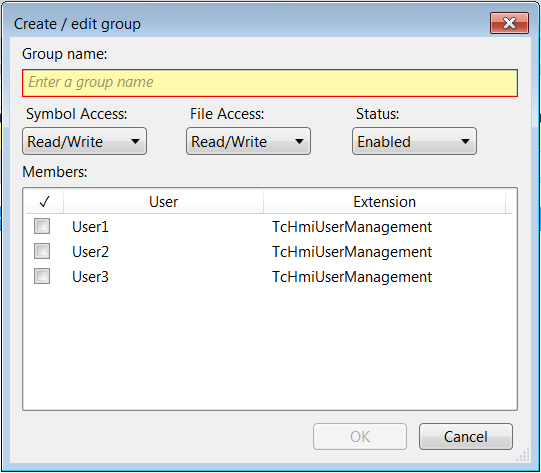Select the User1 name text
This screenshot has height=473, width=541.
point(90,227)
